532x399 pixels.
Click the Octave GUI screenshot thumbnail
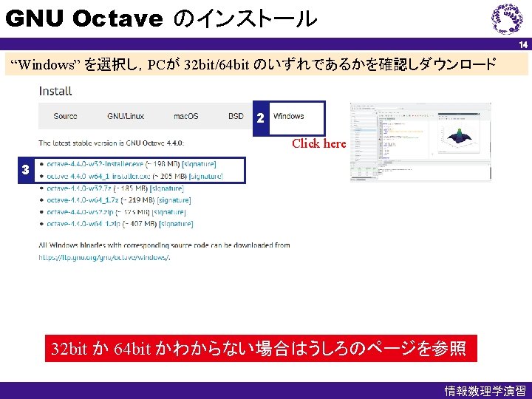click(420, 142)
